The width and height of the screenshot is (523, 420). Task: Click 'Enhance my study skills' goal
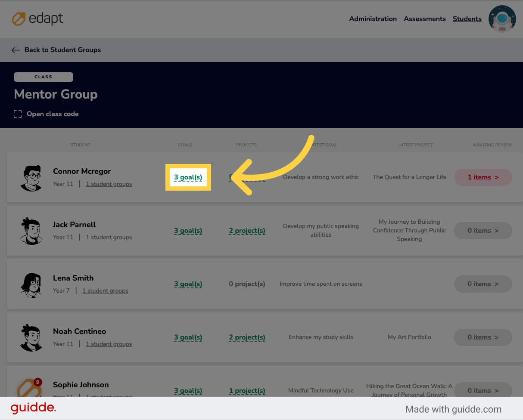click(321, 337)
